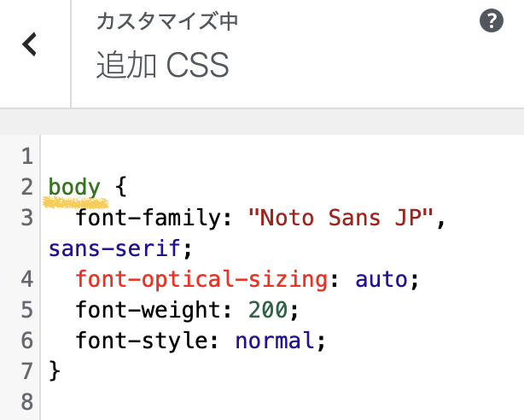The image size is (524, 420).
Task: Click line number 5 in the gutter
Action: coord(26,310)
